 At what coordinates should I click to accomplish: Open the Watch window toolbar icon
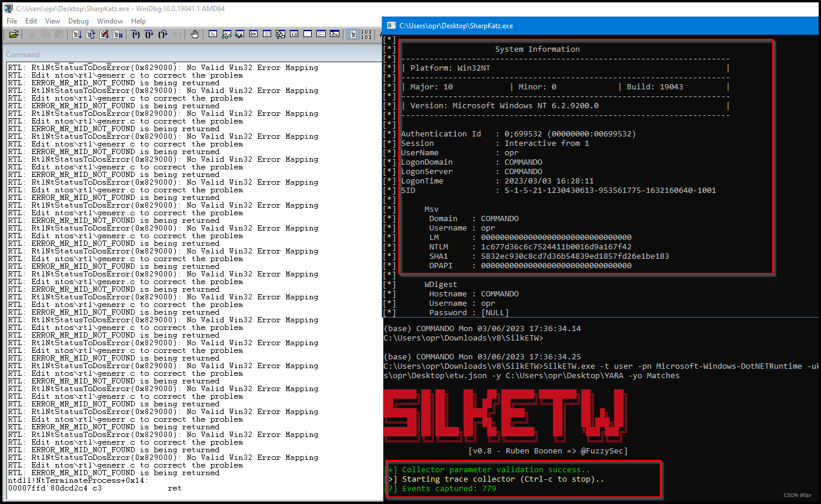pyautogui.click(x=226, y=34)
